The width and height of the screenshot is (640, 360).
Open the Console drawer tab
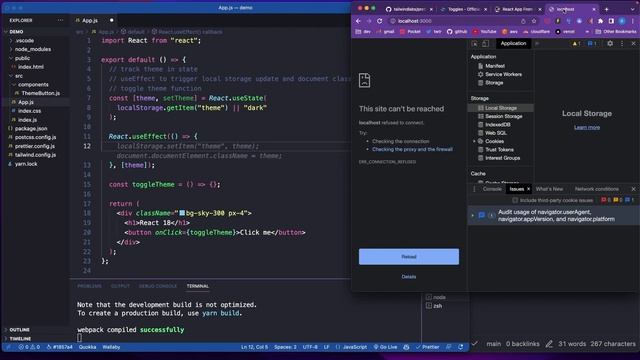492,189
